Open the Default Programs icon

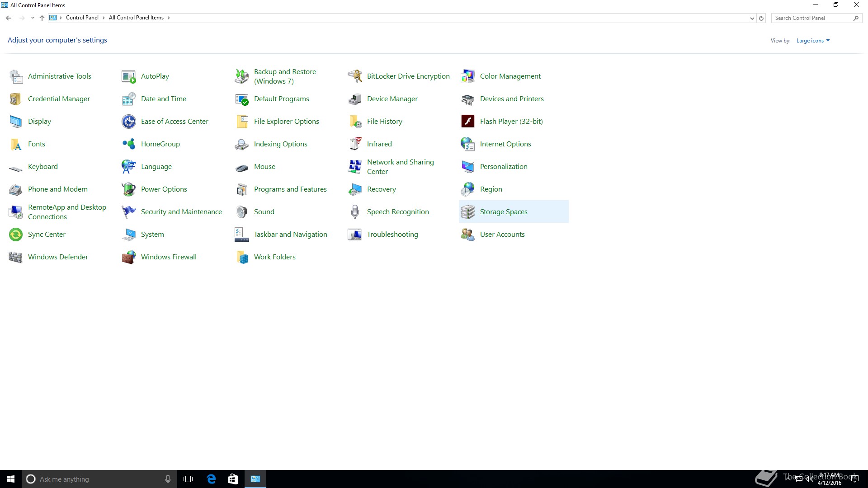coord(242,99)
